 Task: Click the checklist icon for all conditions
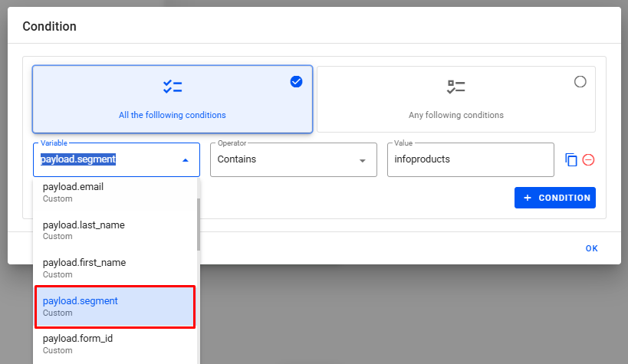coord(173,87)
